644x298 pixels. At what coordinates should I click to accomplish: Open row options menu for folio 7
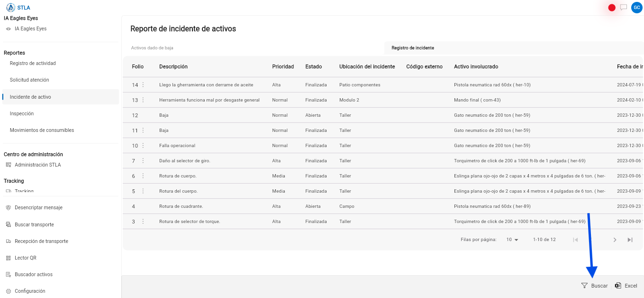click(143, 161)
